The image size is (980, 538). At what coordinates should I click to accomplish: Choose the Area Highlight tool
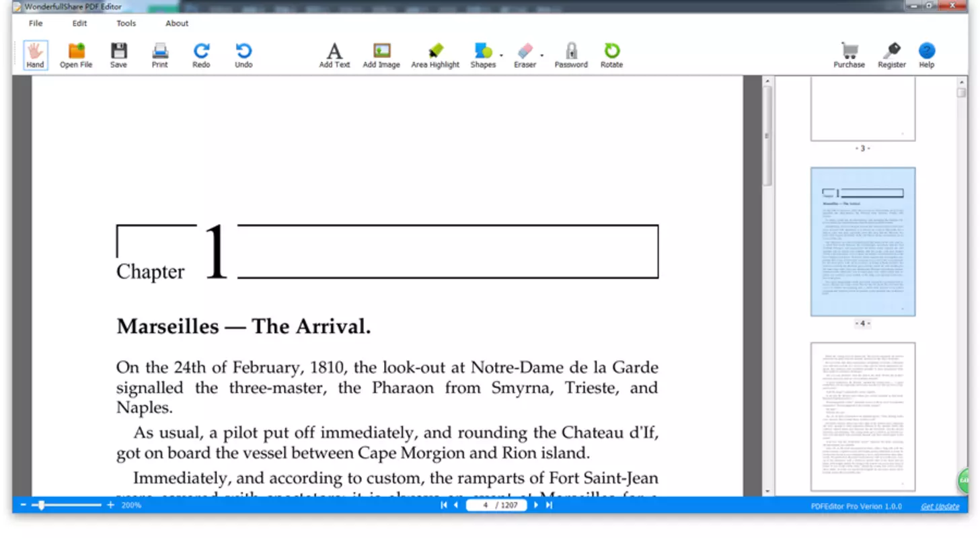click(x=435, y=54)
